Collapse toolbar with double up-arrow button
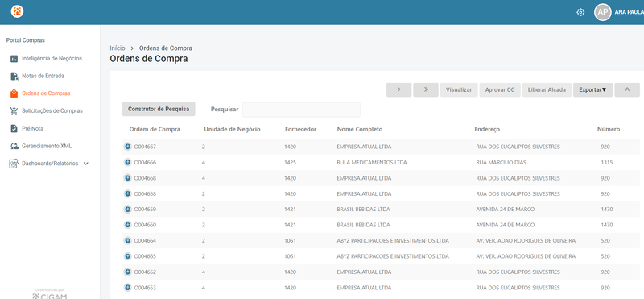 coord(627,90)
